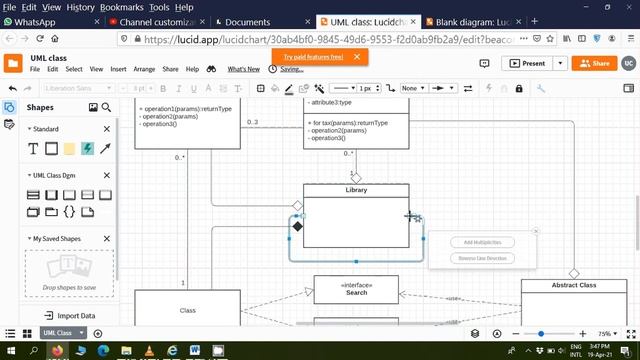
Task: Click the What's New link
Action: pos(244,69)
